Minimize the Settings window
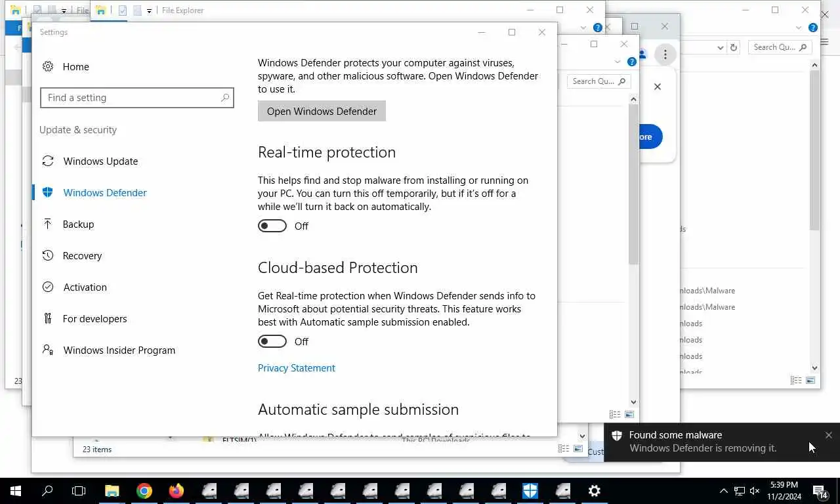 click(x=481, y=32)
